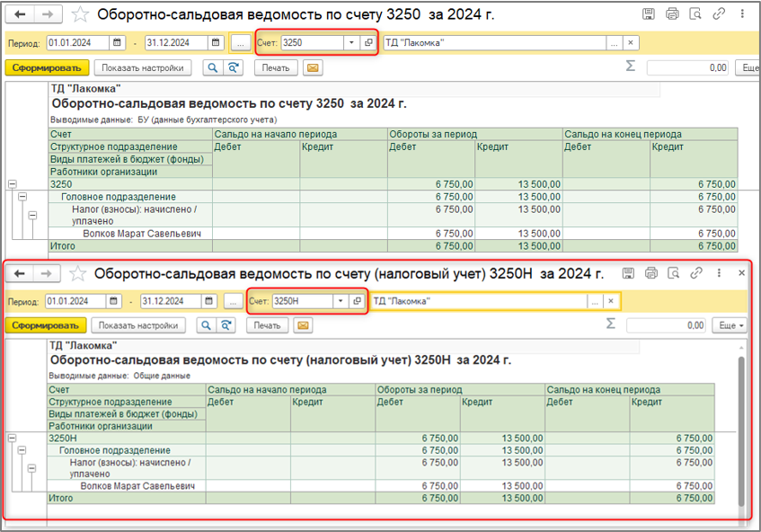Click the Печать button
Viewport: 761px width, 532px height.
pyautogui.click(x=275, y=67)
